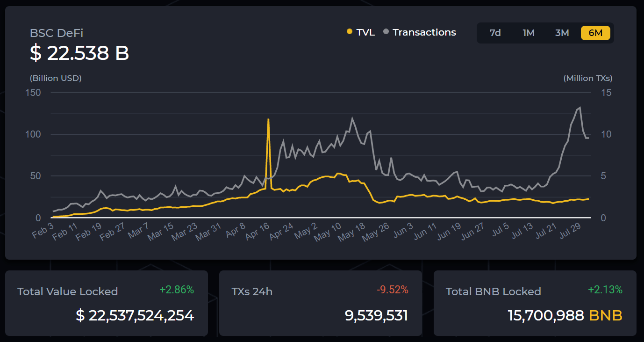Viewport: 644px width, 342px height.
Task: Click the right axis 15 value
Action: 606,93
